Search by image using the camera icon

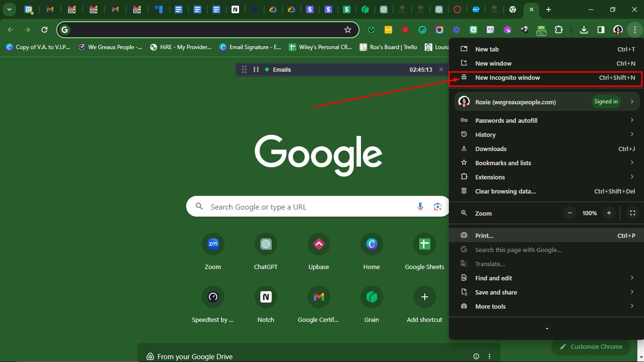click(438, 206)
